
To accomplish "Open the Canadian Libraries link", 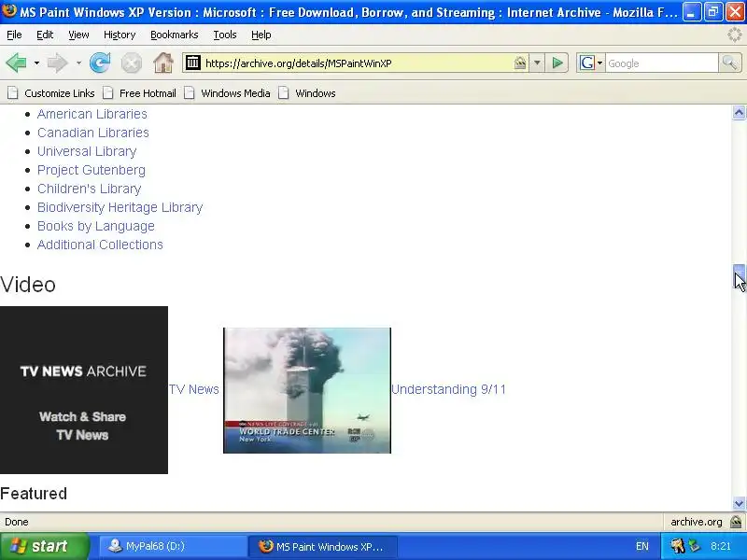I will pos(92,133).
